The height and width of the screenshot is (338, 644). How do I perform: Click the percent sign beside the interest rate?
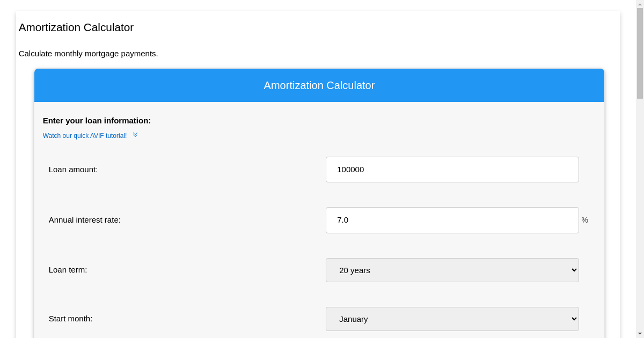(584, 220)
